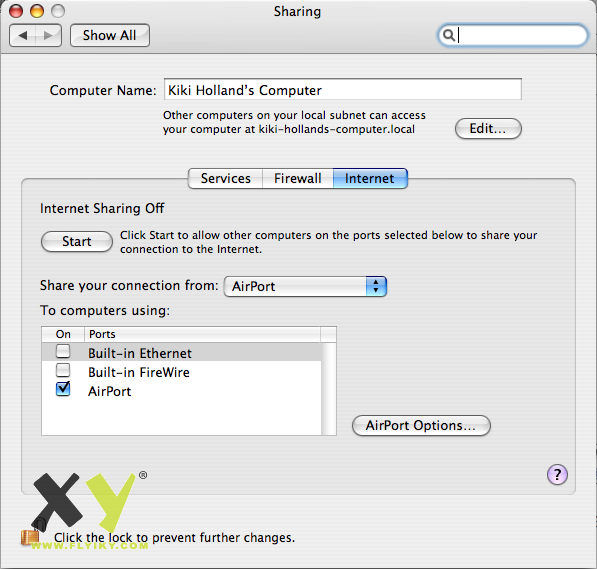Uncheck the AirPort port checkbox
This screenshot has height=569, width=597.
[63, 389]
